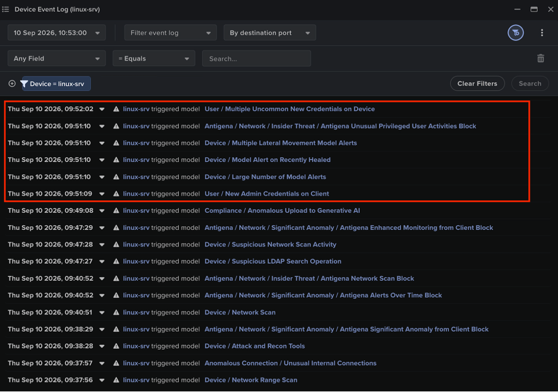Open Device / Suspicious LDAP Search Operation link

click(272, 262)
